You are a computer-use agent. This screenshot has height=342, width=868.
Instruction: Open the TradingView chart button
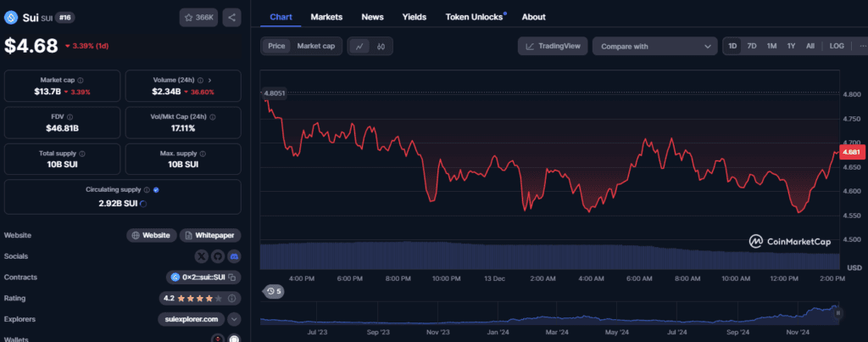553,47
